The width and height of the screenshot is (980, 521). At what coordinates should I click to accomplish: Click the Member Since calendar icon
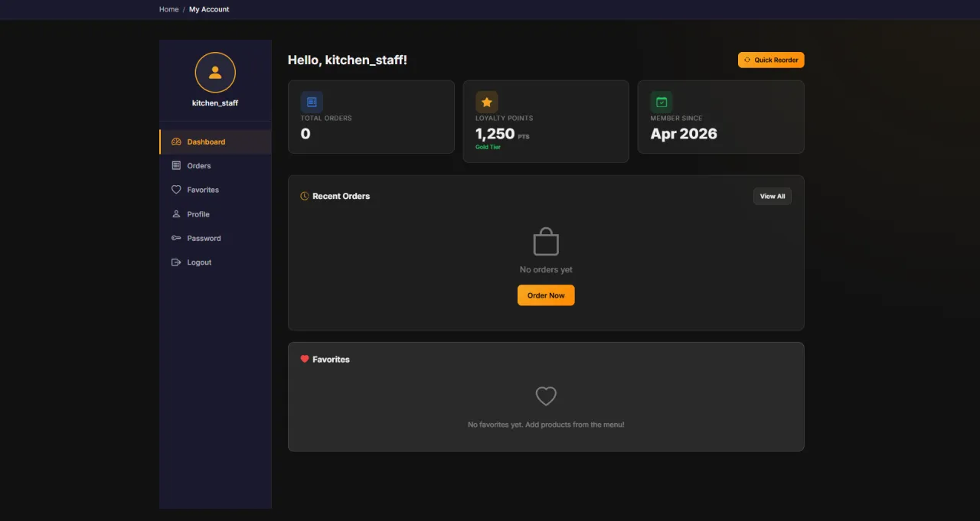click(x=661, y=102)
